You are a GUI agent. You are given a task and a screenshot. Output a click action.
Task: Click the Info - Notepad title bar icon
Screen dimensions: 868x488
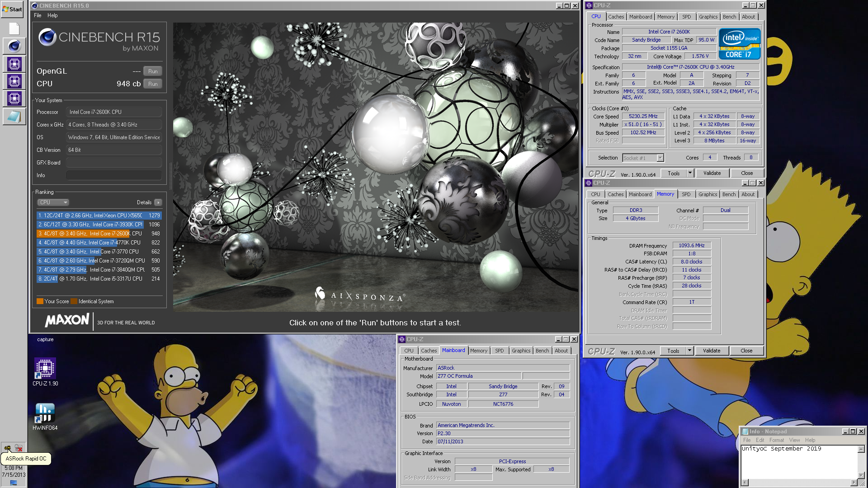point(745,432)
